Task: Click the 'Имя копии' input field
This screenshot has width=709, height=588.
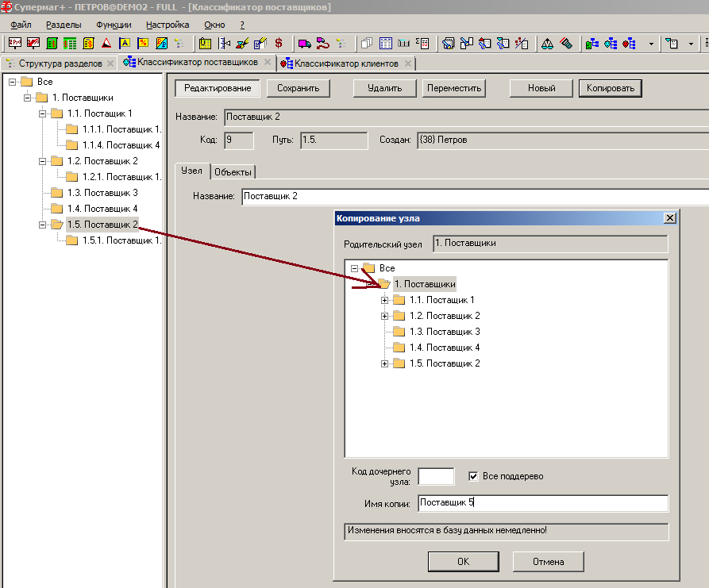Action: click(543, 502)
